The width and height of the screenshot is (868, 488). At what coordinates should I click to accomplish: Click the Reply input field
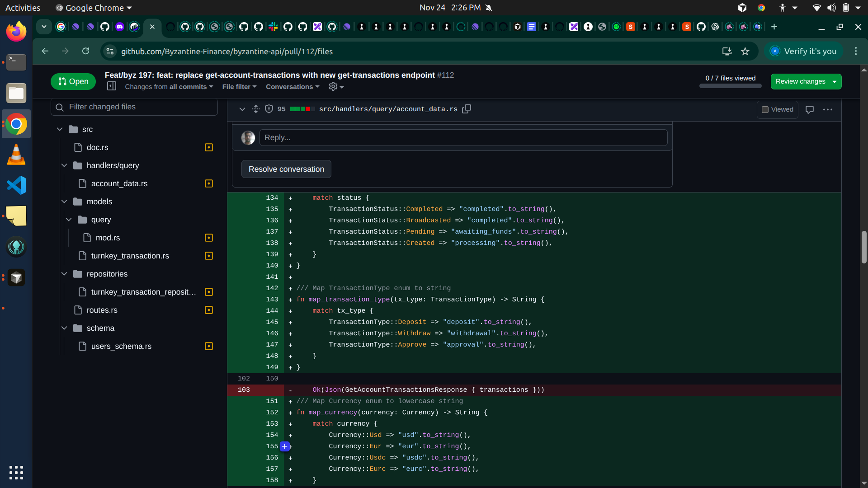pyautogui.click(x=463, y=137)
